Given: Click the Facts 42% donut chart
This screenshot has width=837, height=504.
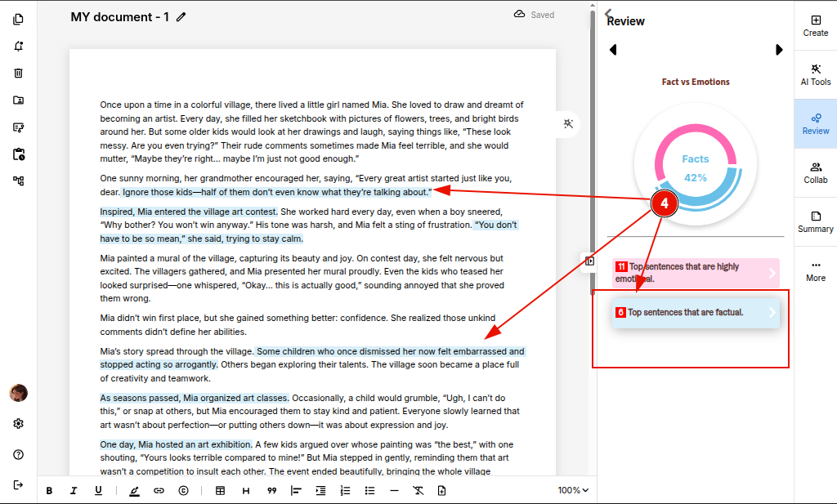Looking at the screenshot, I should 696,168.
